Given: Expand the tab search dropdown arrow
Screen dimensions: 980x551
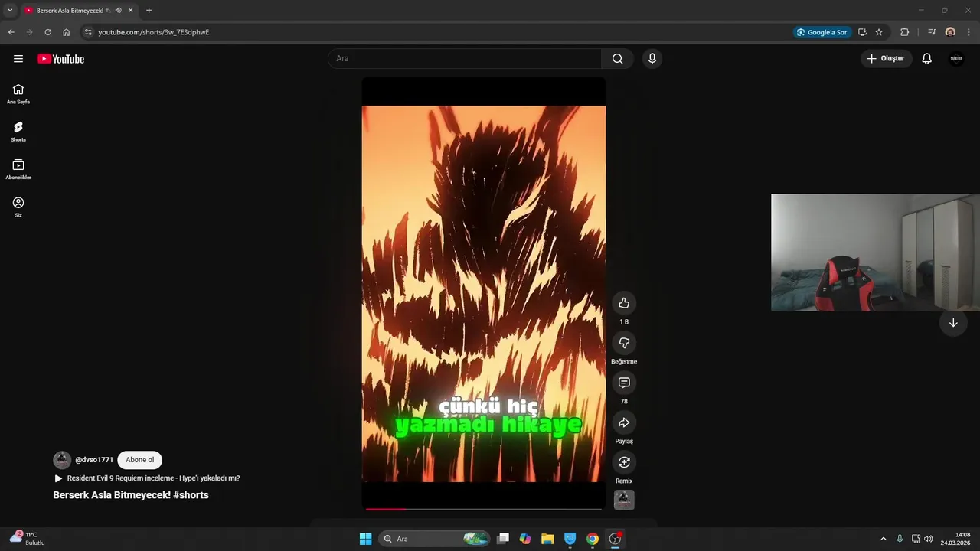Looking at the screenshot, I should (10, 11).
